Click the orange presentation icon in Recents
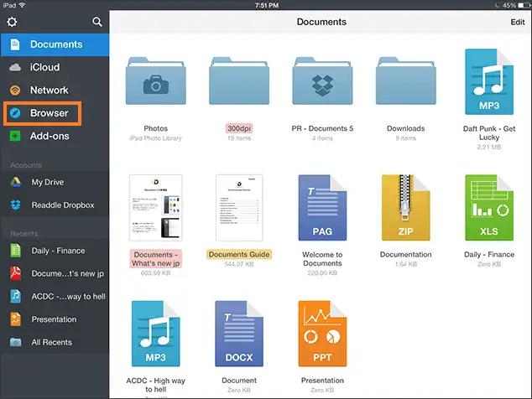This screenshot has width=532, height=399. [x=16, y=319]
